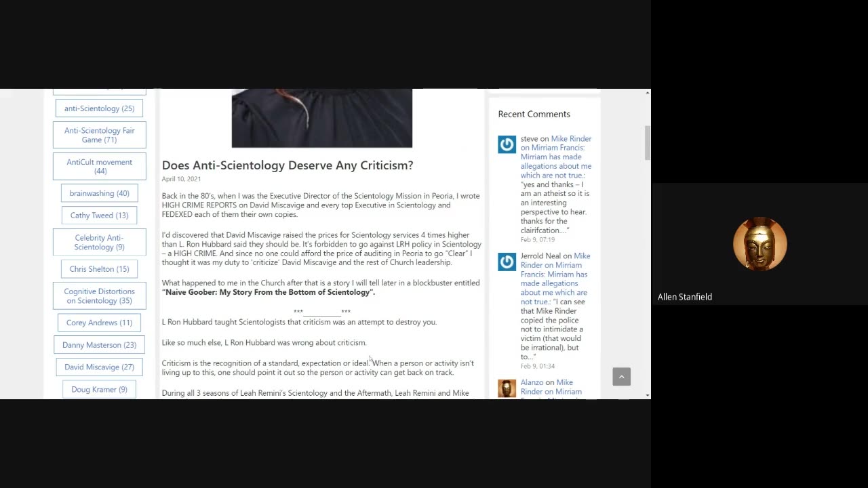Click Alanzo's commenter avatar image
Viewport: 868px width, 488px height.
click(x=507, y=388)
